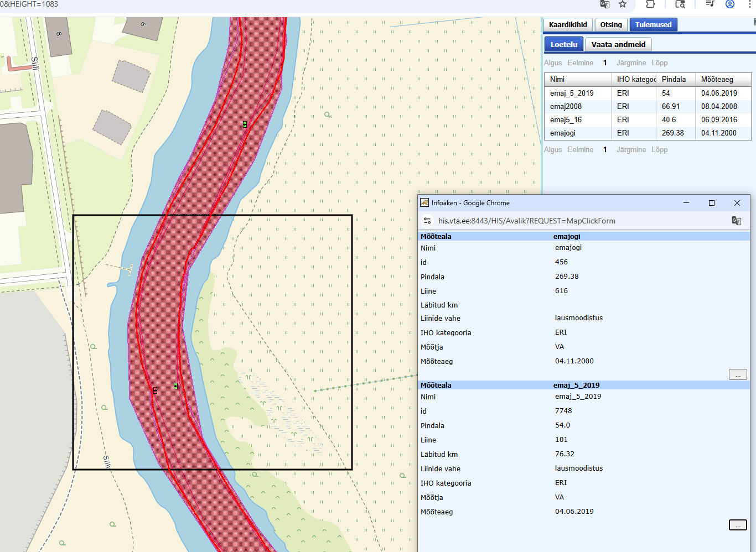The image size is (756, 552).
Task: Click the translate page icon in main toolbar
Action: [605, 4]
